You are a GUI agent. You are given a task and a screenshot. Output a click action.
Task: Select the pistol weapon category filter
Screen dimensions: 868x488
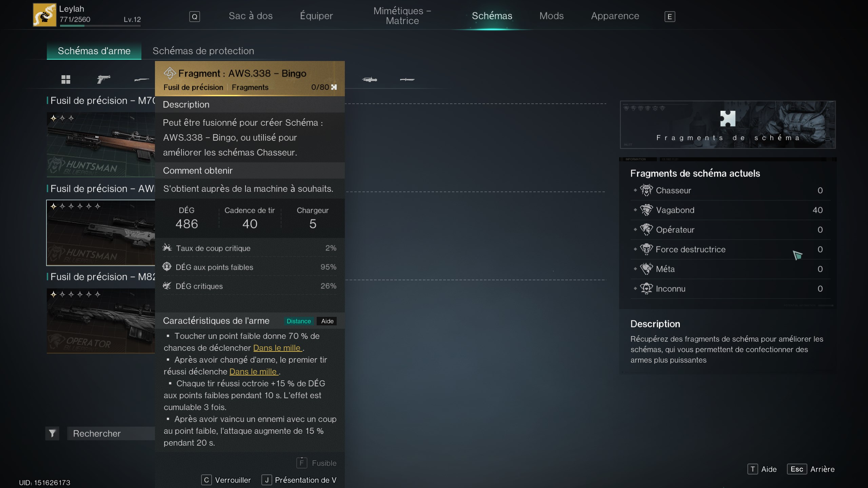104,80
